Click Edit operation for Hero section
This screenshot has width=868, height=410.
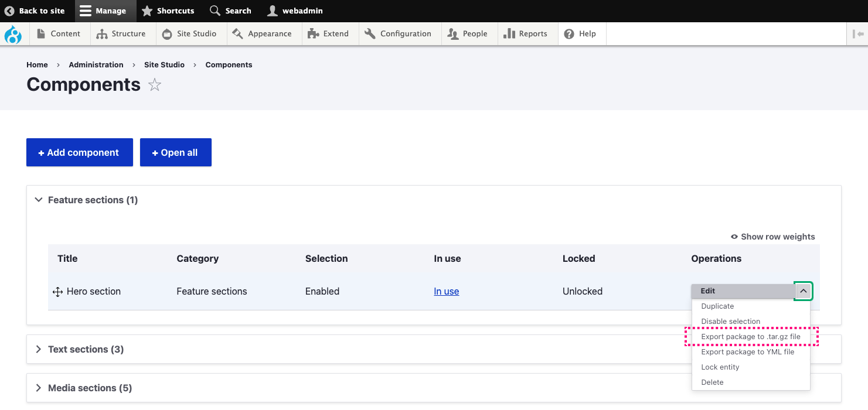click(743, 291)
